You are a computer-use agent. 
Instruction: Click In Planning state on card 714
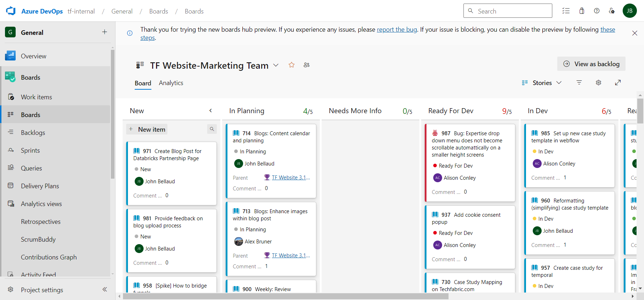tap(250, 151)
